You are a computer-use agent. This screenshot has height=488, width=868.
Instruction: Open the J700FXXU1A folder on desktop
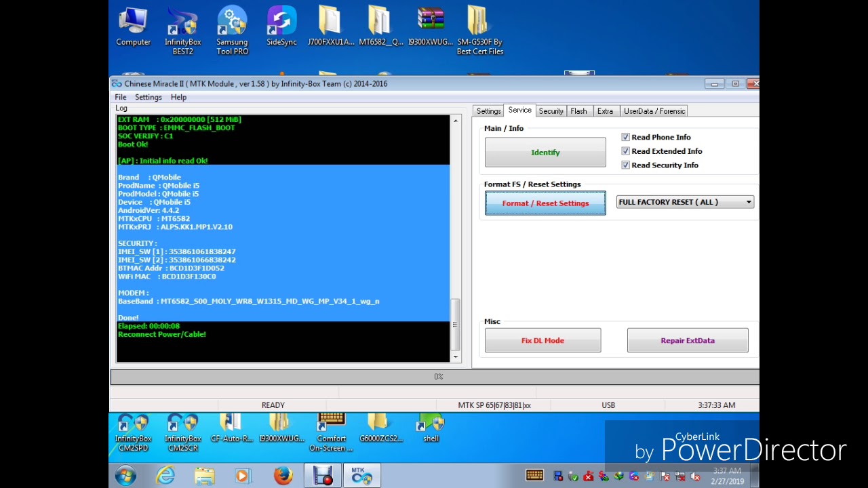tap(331, 27)
